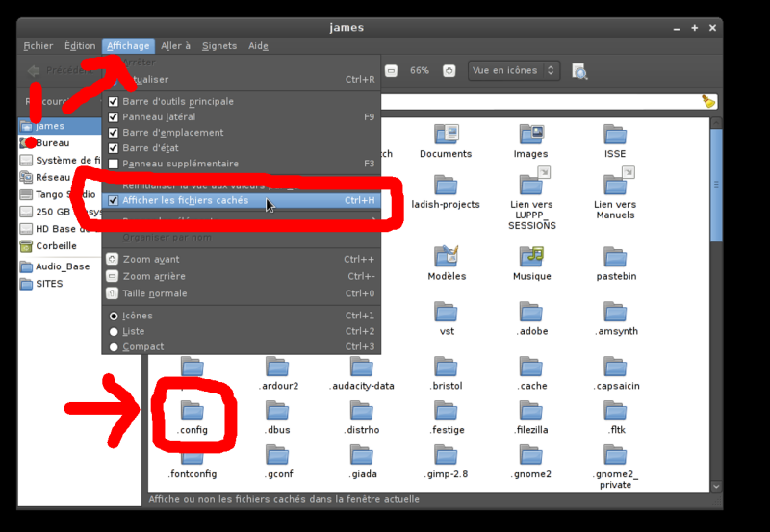Toggle Panneau latéral checkbox

click(114, 117)
